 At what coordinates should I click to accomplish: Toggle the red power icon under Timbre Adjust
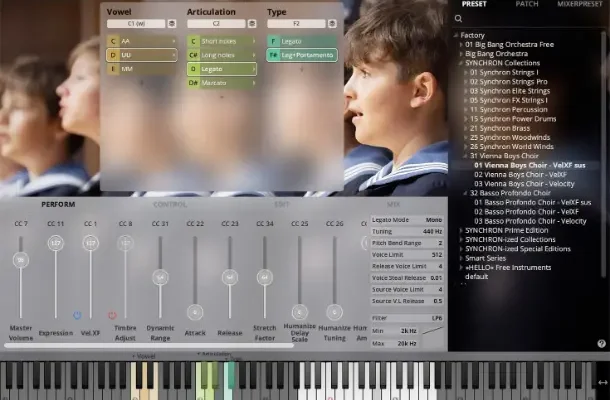112,315
